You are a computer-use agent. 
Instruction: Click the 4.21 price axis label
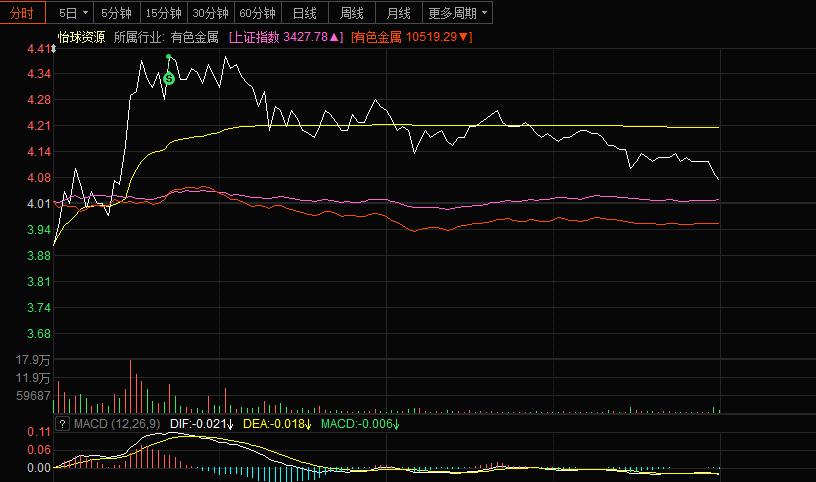pyautogui.click(x=39, y=125)
